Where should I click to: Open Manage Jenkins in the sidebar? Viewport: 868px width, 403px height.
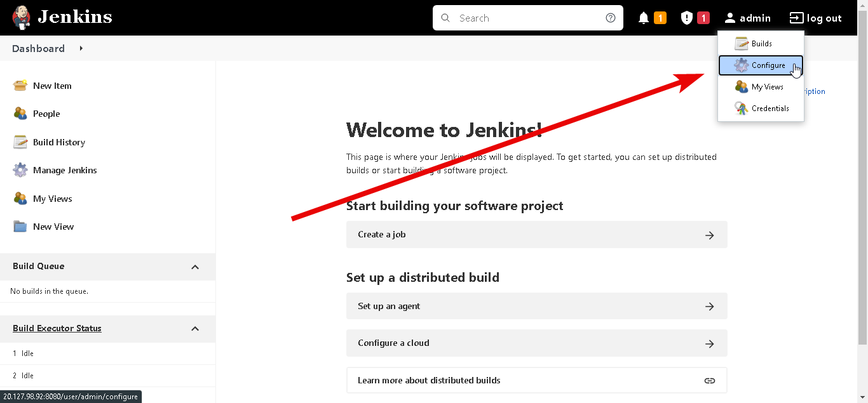(x=65, y=170)
